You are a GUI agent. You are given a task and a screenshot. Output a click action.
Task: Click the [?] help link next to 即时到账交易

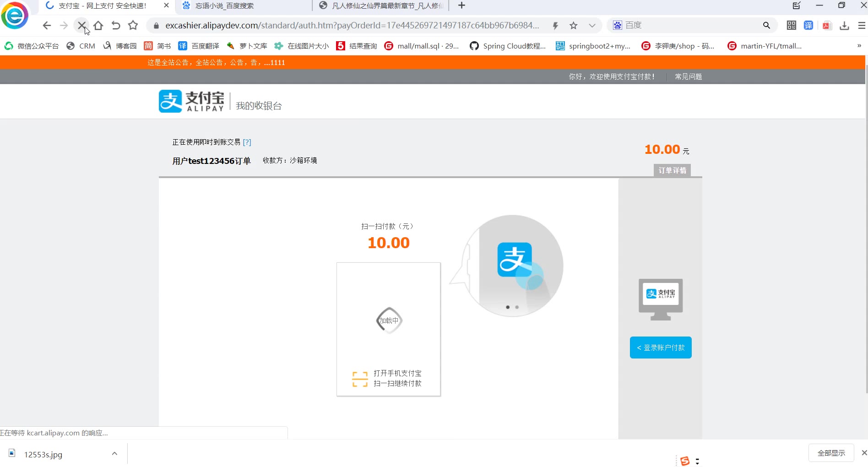(x=247, y=142)
